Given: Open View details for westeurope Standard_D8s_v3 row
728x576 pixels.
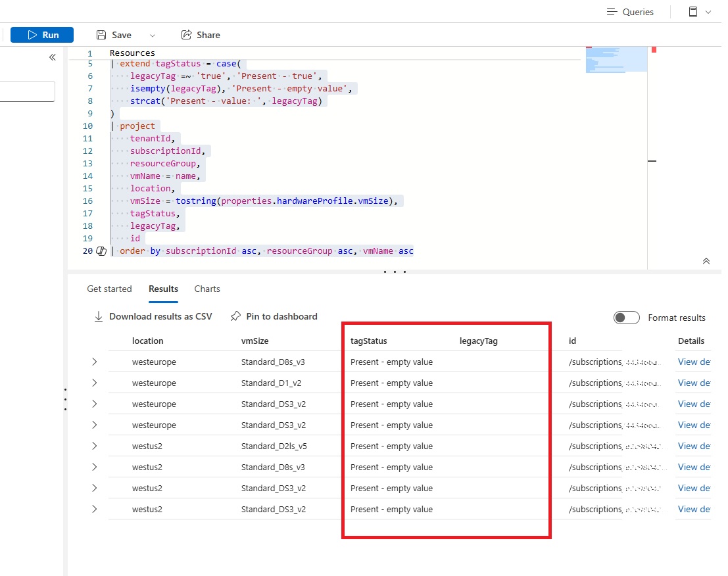Looking at the screenshot, I should 694,362.
